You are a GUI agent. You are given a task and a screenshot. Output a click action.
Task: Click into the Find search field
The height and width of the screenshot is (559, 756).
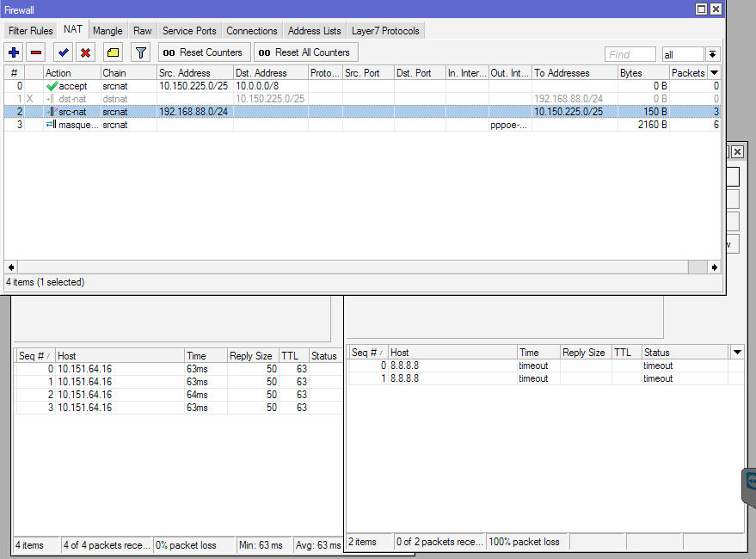(630, 54)
